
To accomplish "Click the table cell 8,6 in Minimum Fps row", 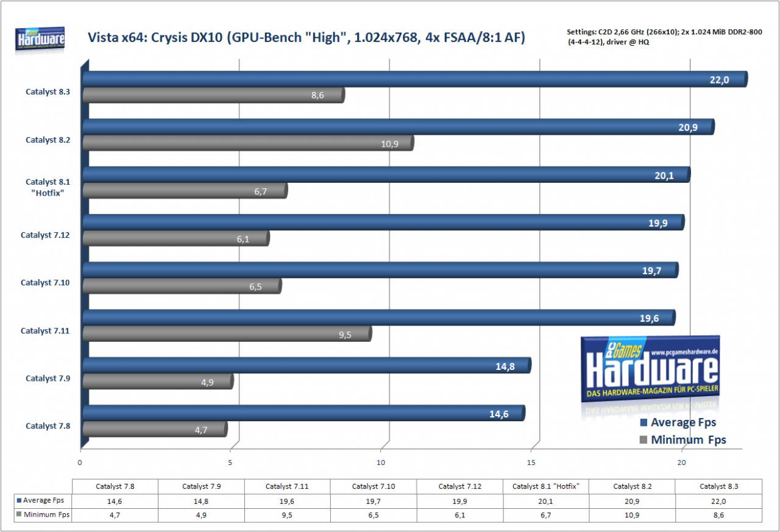I will (719, 515).
